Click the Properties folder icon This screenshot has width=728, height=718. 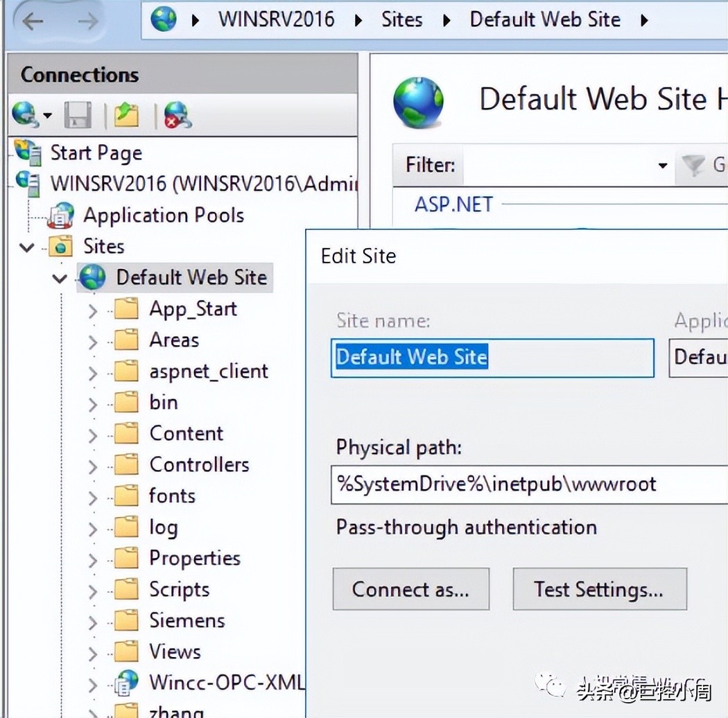[x=125, y=557]
